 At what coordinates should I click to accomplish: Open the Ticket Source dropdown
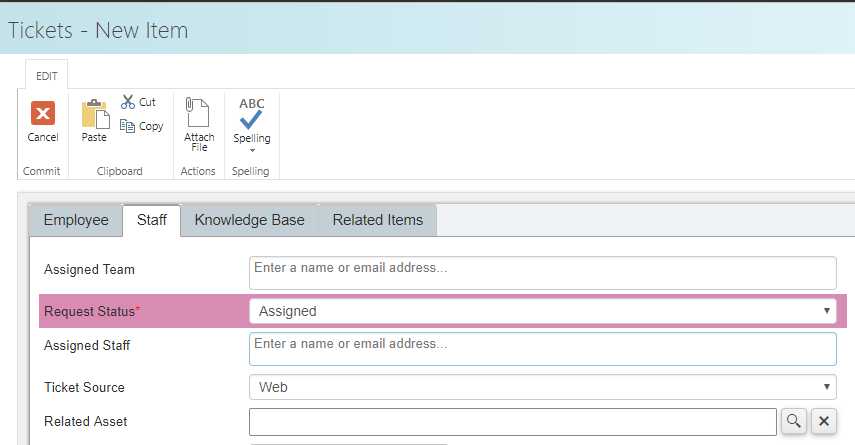click(x=543, y=387)
